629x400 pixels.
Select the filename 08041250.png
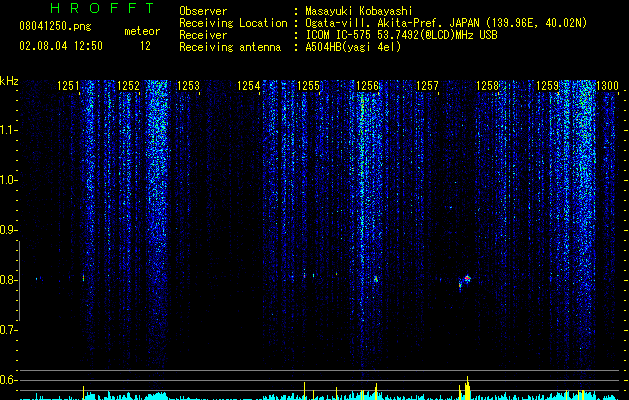coord(55,27)
